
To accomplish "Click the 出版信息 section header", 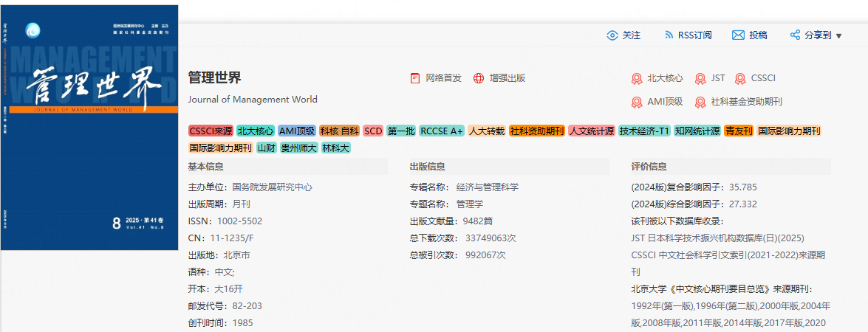I will [428, 167].
